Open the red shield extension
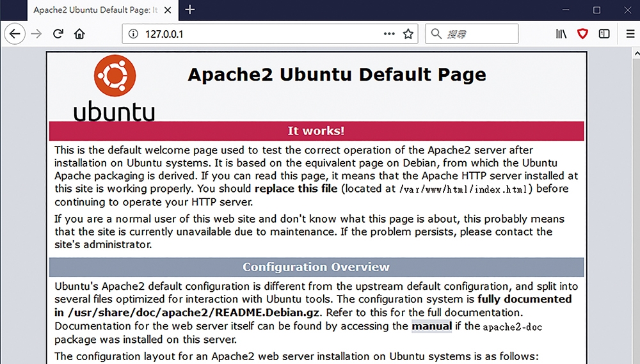 pyautogui.click(x=582, y=34)
